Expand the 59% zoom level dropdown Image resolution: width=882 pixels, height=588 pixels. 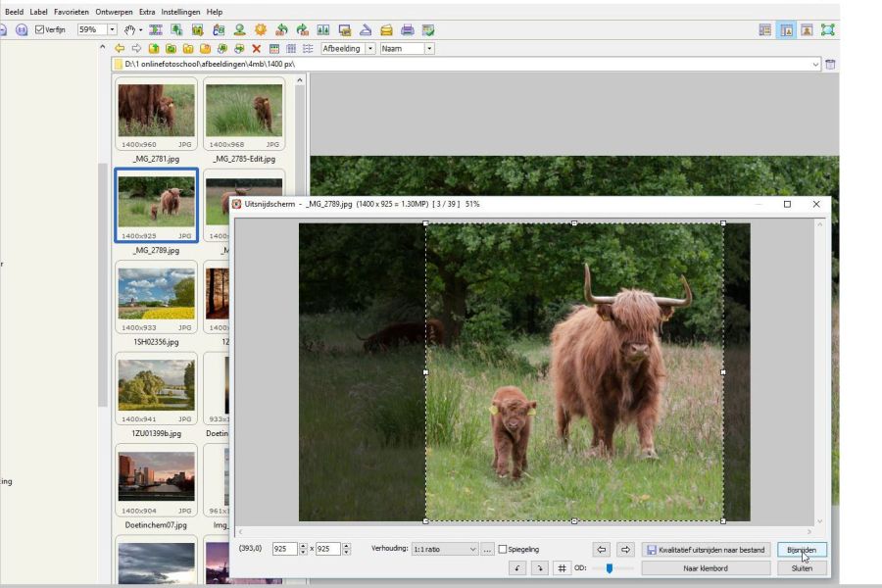pyautogui.click(x=112, y=30)
